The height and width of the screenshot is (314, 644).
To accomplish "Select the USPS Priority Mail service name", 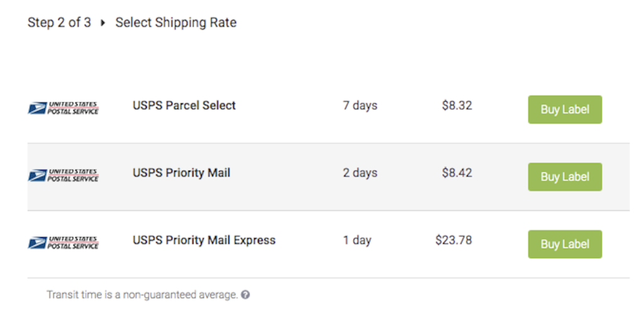I will (181, 173).
